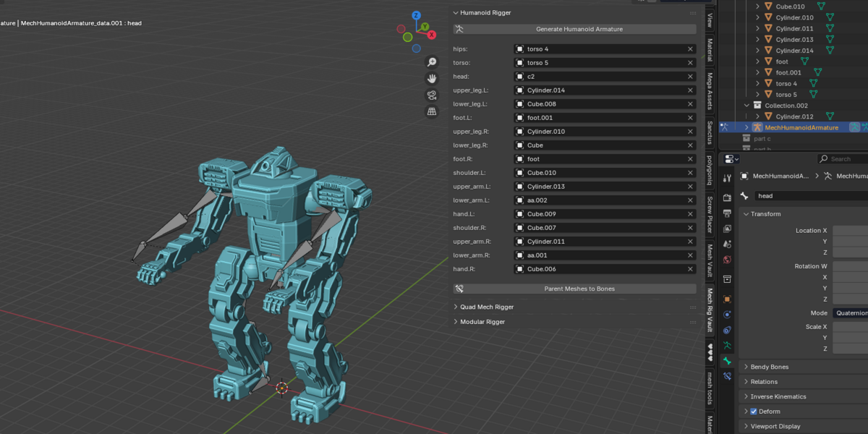Select the pan hand icon in viewport
Viewport: 868px width, 434px height.
(x=432, y=78)
